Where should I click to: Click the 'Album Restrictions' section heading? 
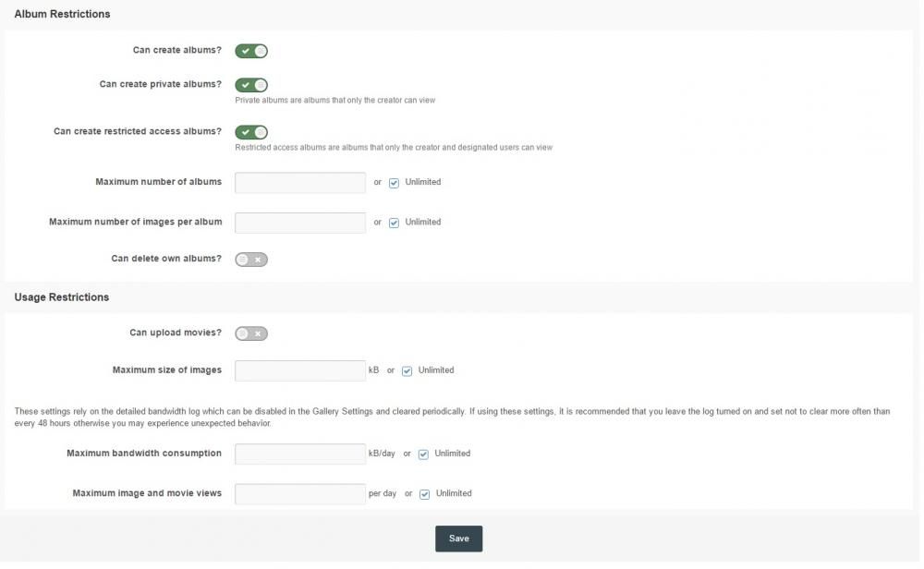point(62,14)
